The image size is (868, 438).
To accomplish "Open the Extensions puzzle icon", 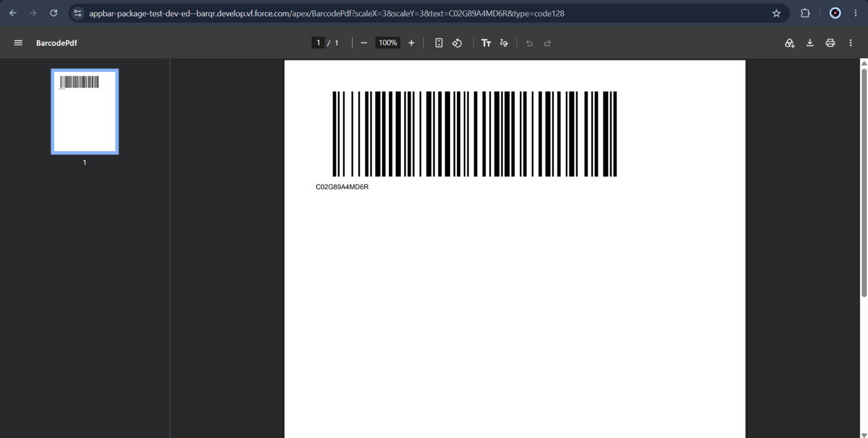I will (805, 13).
